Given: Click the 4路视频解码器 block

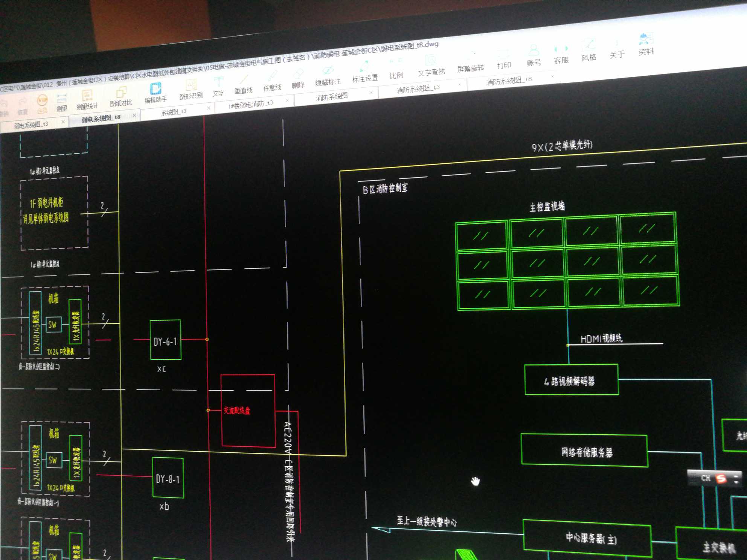Looking at the screenshot, I should tap(571, 379).
